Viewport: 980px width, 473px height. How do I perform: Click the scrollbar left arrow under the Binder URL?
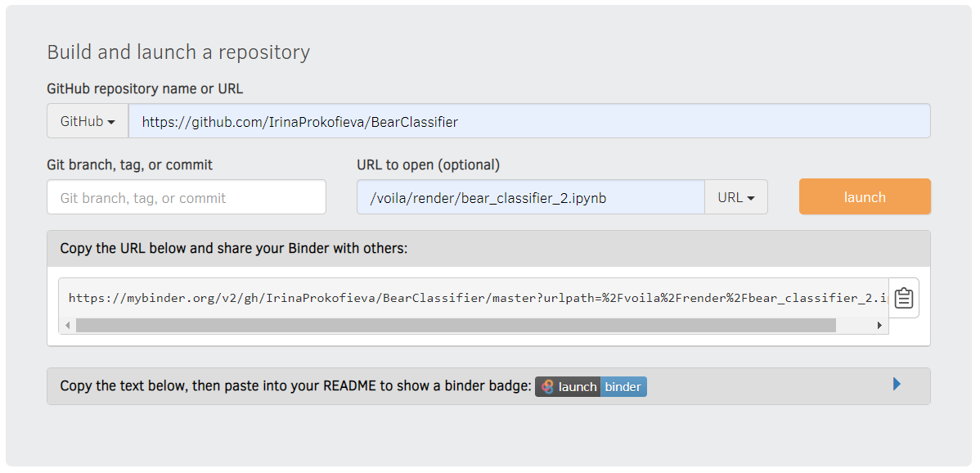click(x=68, y=326)
